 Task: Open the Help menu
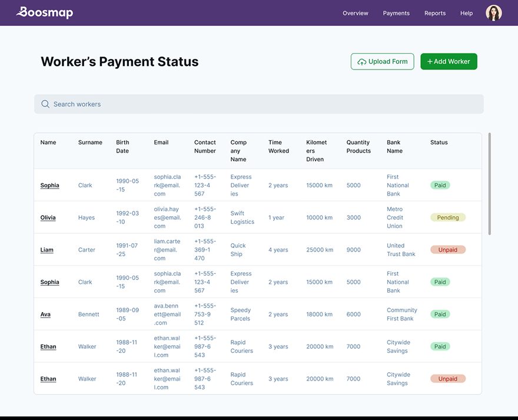coord(466,13)
